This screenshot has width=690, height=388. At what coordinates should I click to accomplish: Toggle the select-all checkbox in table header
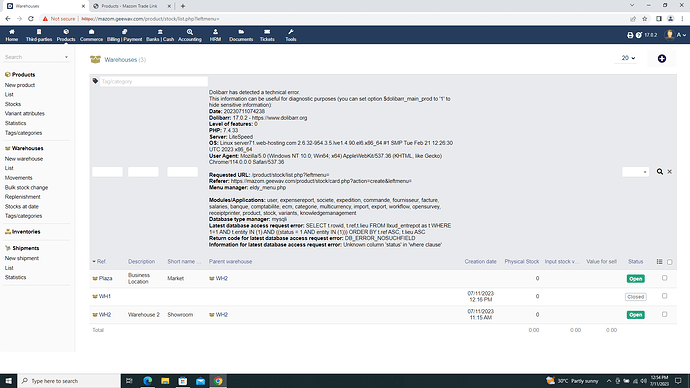click(669, 262)
